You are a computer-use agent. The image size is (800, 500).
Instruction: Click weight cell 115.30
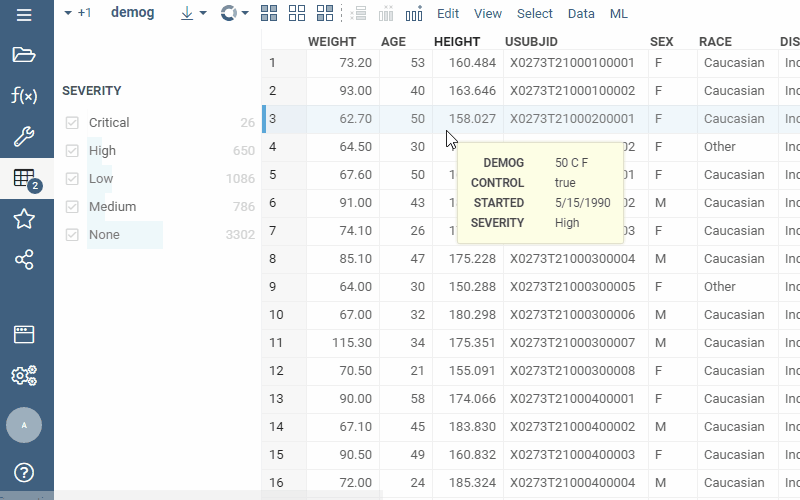[x=343, y=343]
